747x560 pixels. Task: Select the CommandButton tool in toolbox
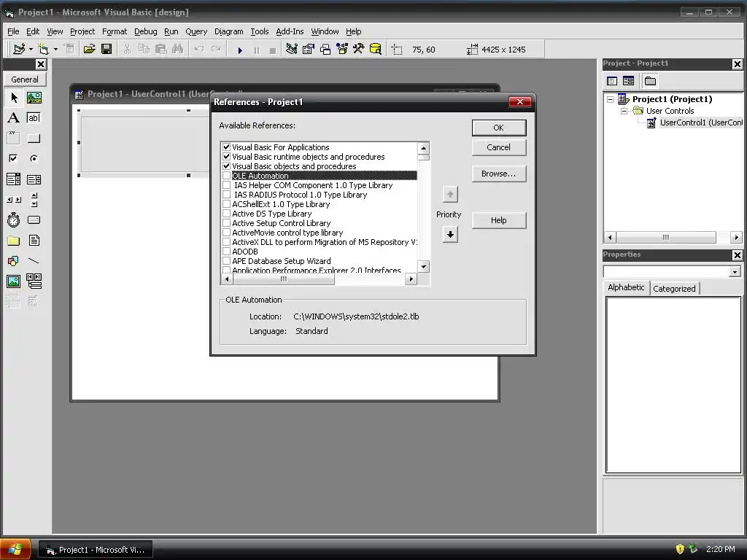(x=34, y=138)
